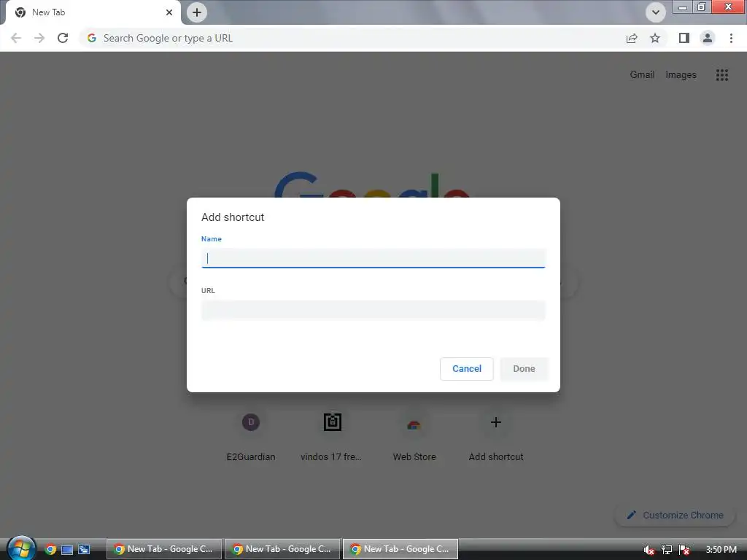
Task: Open the Customize Chrome button
Action: pyautogui.click(x=675, y=515)
